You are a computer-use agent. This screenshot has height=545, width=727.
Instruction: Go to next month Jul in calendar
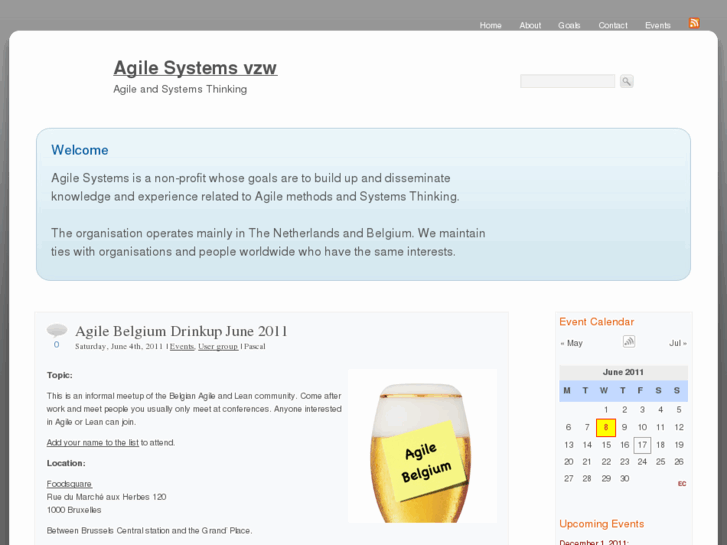(678, 343)
